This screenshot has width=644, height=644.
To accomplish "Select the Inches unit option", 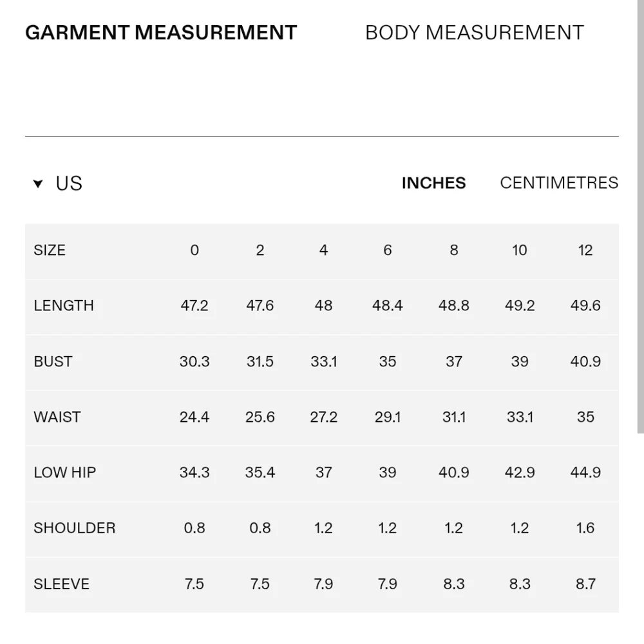I will click(433, 184).
